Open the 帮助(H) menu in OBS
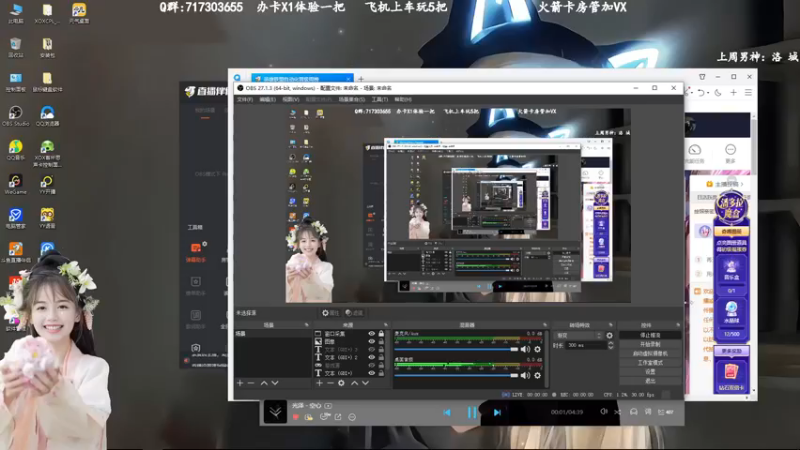The width and height of the screenshot is (800, 450). pyautogui.click(x=403, y=99)
